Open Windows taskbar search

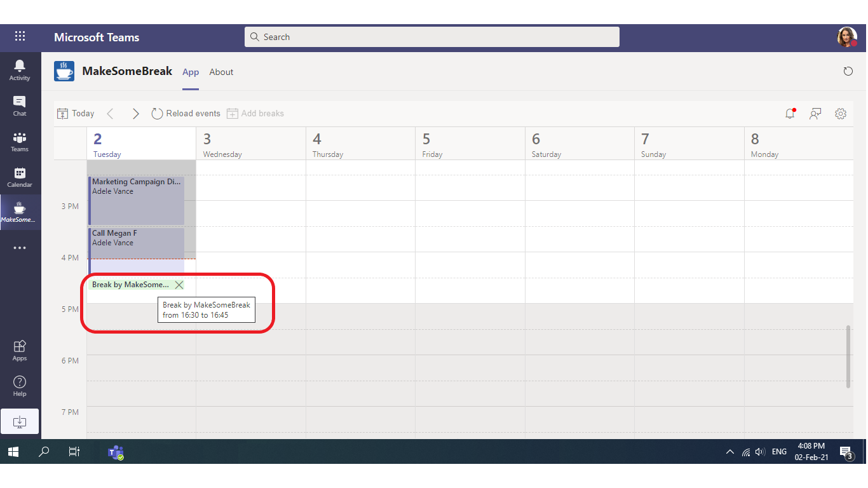pos(44,452)
